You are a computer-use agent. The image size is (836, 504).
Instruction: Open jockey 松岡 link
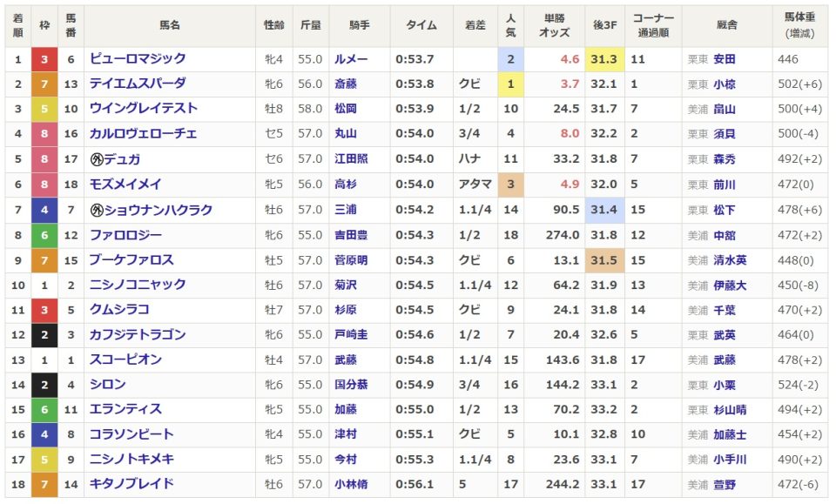point(347,110)
